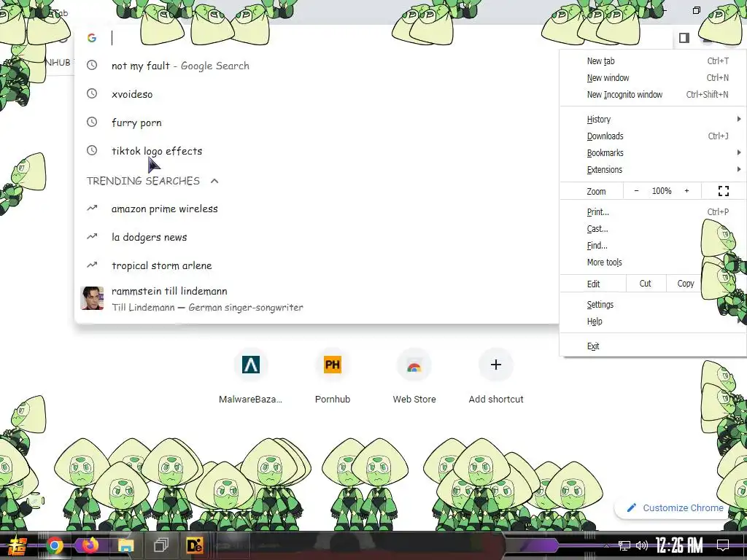Click the clock icon beside 'xvoideso'
The width and height of the screenshot is (747, 560).
point(92,94)
